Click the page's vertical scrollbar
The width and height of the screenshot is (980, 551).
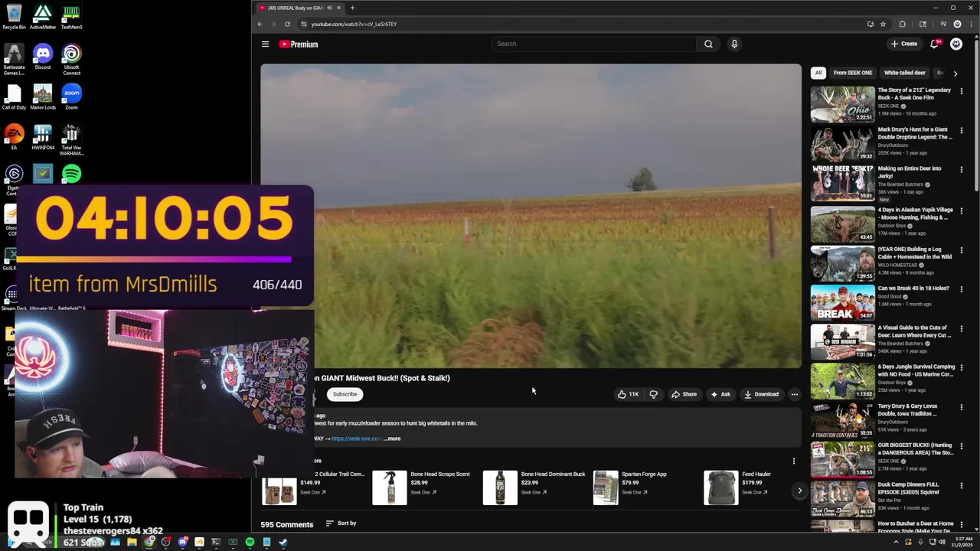(976, 115)
